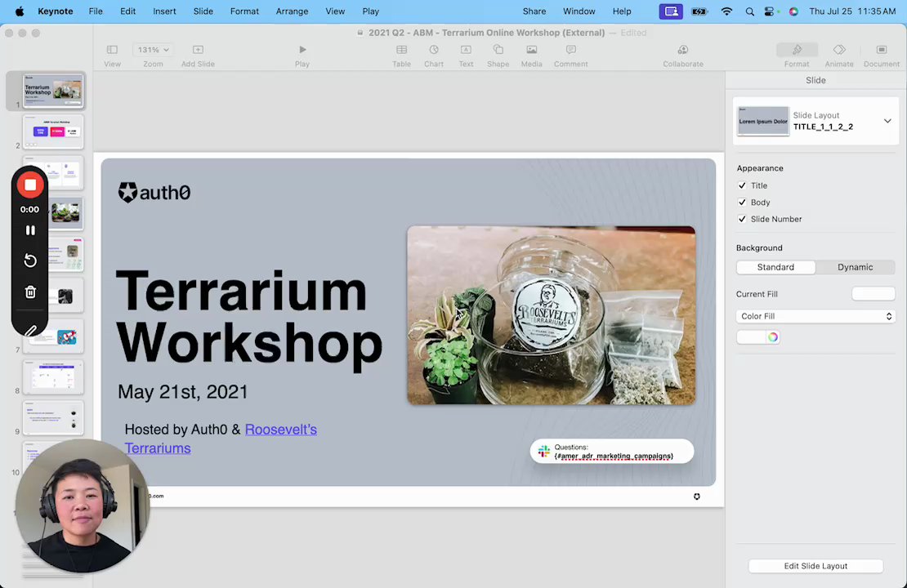Open the Share menu
Image resolution: width=907 pixels, height=588 pixels.
tap(534, 11)
